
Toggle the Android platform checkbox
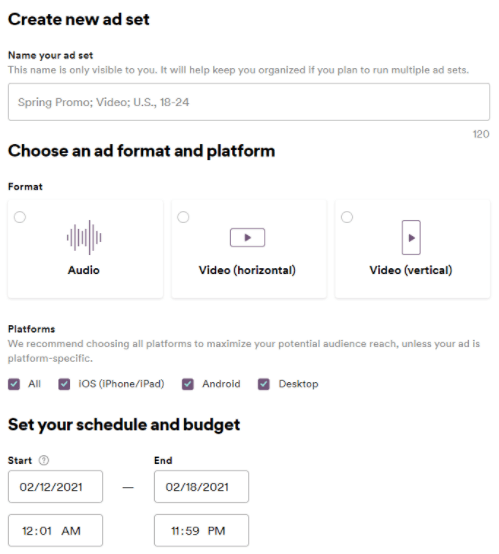pyautogui.click(x=188, y=384)
